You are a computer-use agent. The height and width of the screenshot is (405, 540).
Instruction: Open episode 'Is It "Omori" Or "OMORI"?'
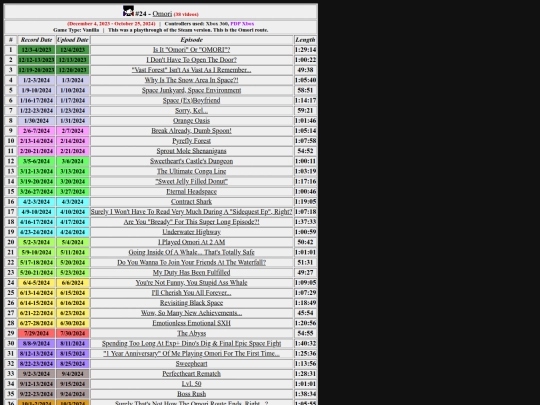191,50
